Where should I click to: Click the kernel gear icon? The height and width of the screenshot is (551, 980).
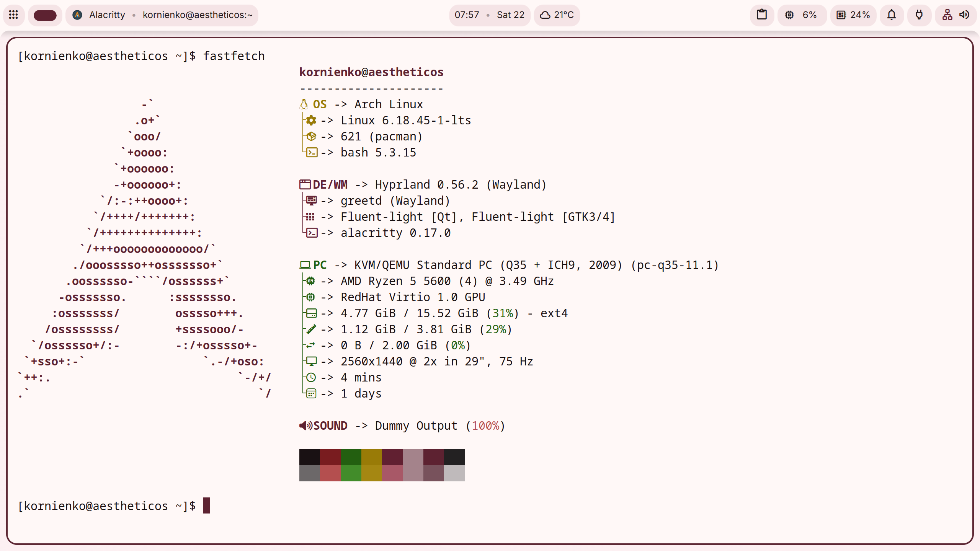[311, 120]
